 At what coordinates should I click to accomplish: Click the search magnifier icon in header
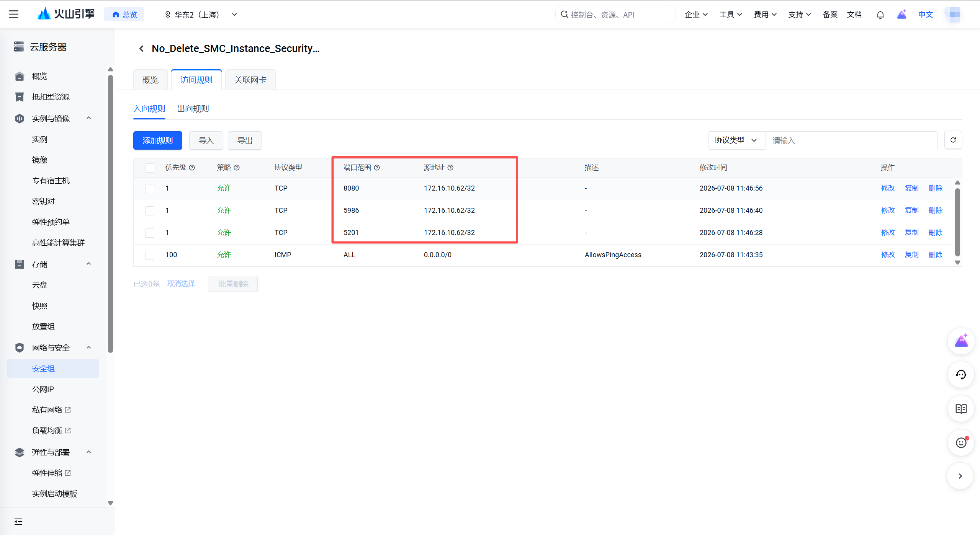[564, 15]
